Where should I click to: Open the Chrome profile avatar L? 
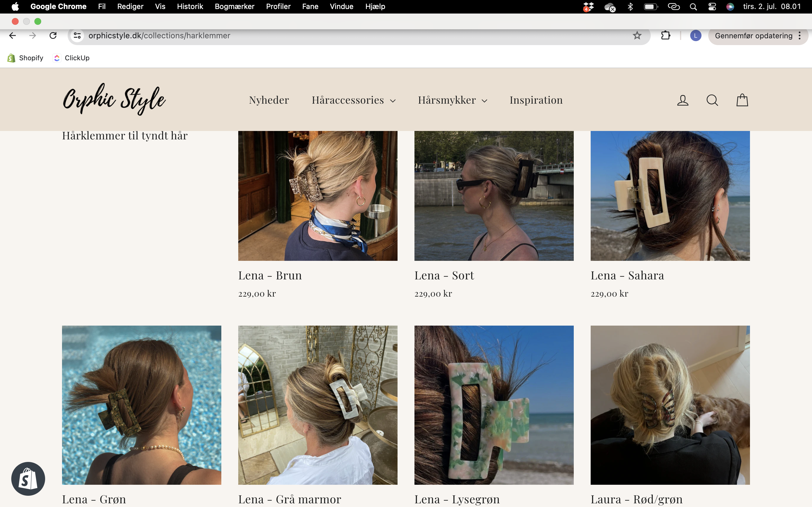tap(695, 35)
